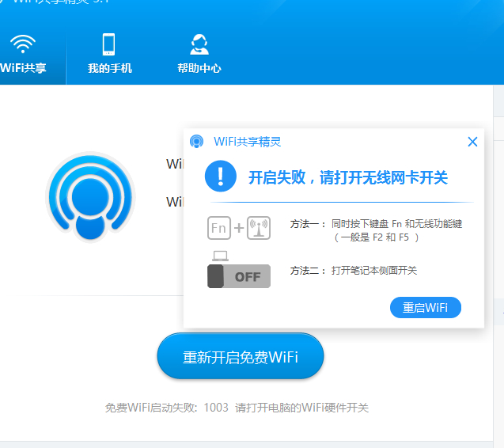The height and width of the screenshot is (448, 504).
Task: Click the （一般是 F2 和 F5） hint text
Action: 377,237
